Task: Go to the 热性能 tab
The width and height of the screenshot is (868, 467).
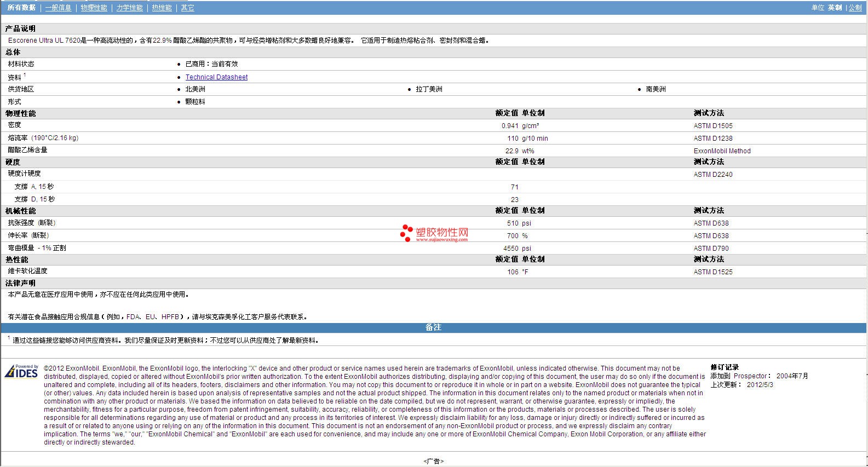Action: click(x=162, y=8)
